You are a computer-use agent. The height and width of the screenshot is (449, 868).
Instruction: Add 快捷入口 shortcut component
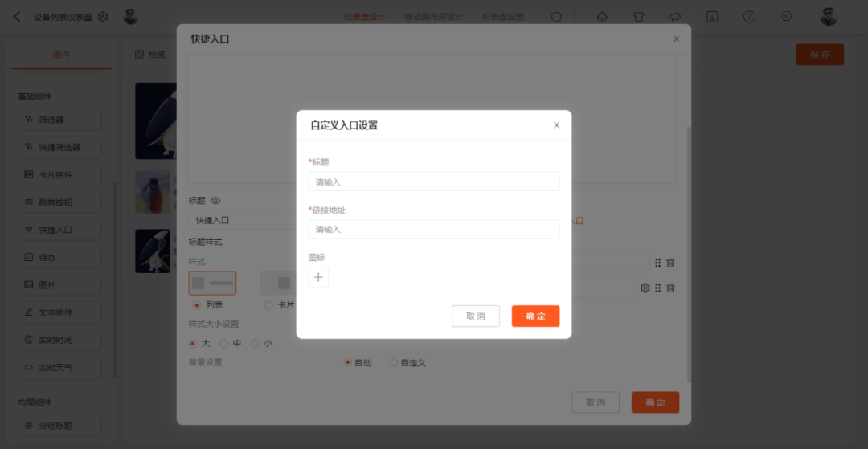59,230
